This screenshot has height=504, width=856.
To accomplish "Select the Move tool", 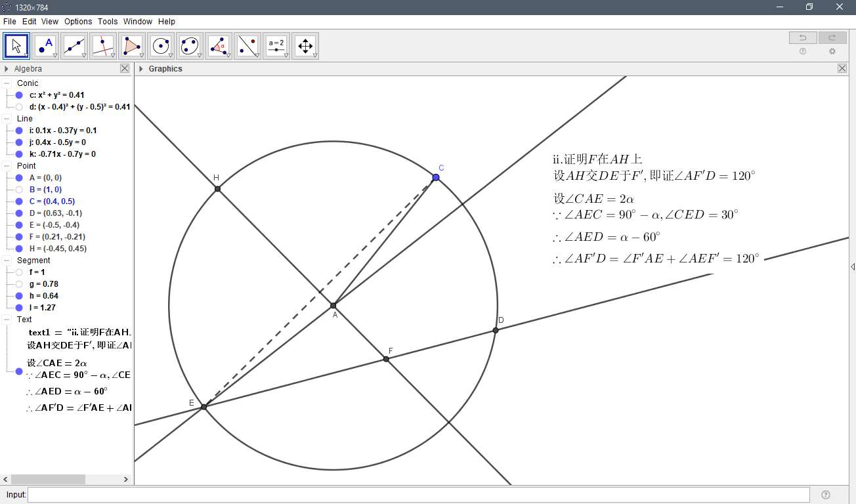I will [x=16, y=45].
